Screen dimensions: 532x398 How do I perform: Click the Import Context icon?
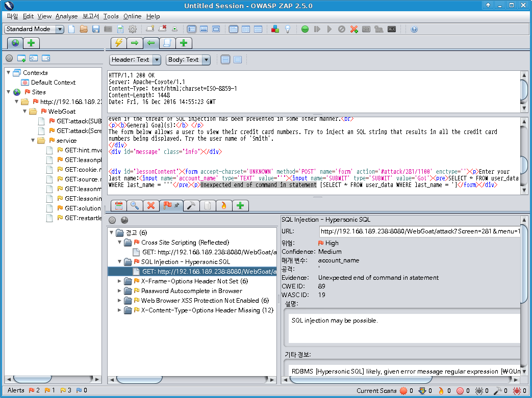(34, 58)
